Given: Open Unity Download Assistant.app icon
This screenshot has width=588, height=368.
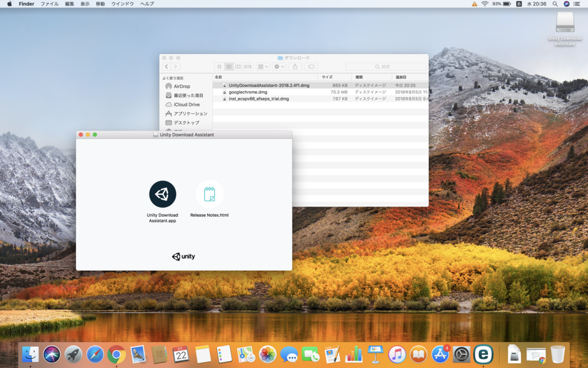Looking at the screenshot, I should click(x=163, y=194).
